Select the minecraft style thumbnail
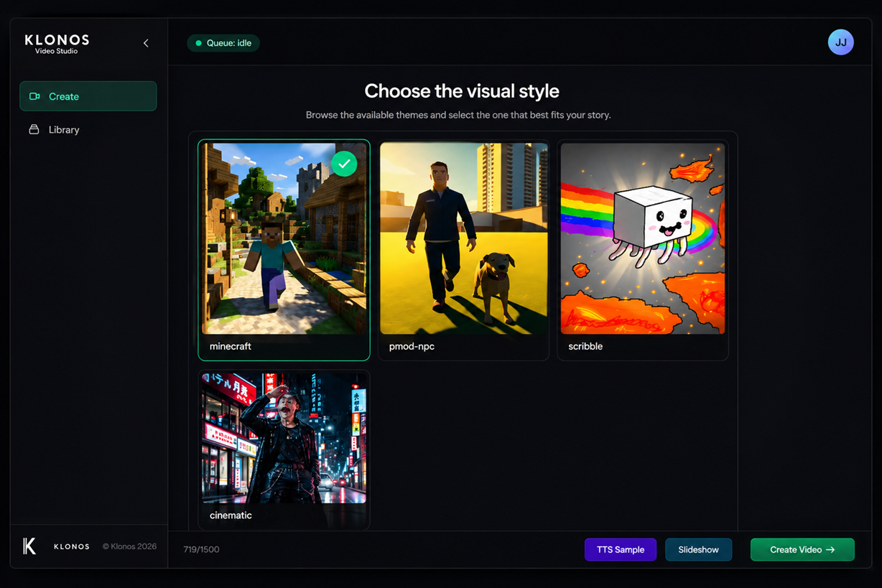 pos(284,238)
